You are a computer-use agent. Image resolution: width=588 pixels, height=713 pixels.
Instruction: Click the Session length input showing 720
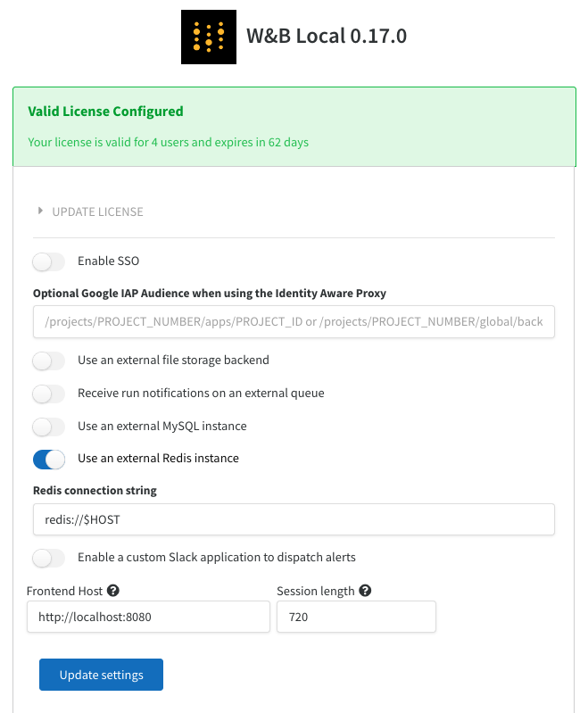[x=356, y=617]
